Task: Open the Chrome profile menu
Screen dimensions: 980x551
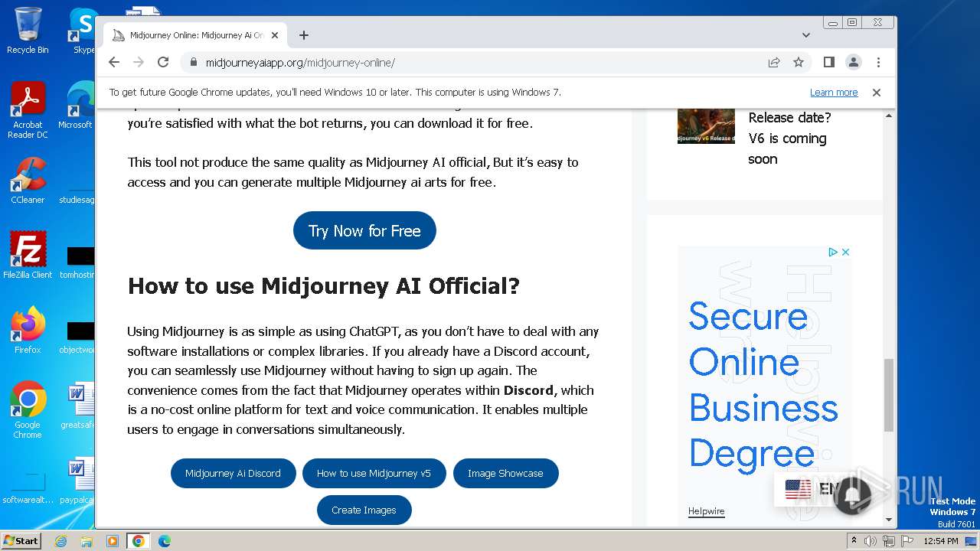Action: click(853, 62)
